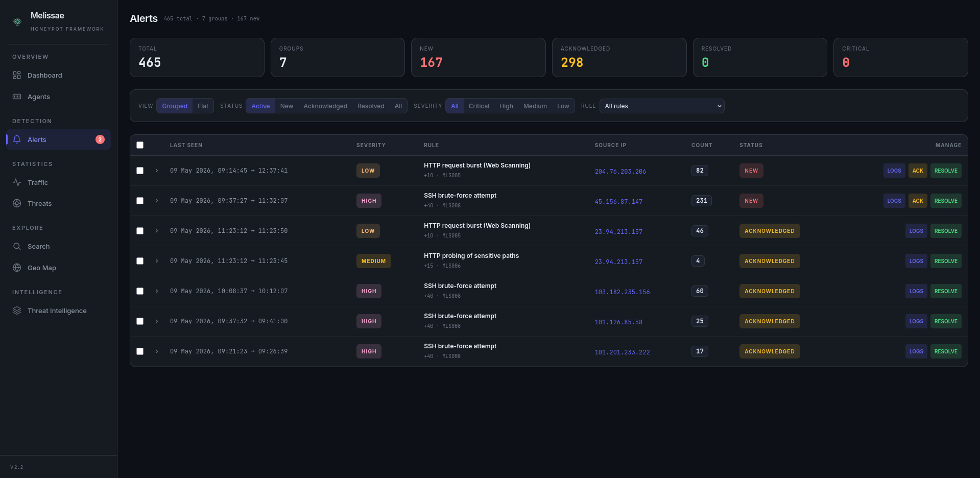Expand the HTTP probing alert group
Image resolution: width=980 pixels, height=478 pixels.
[x=157, y=261]
